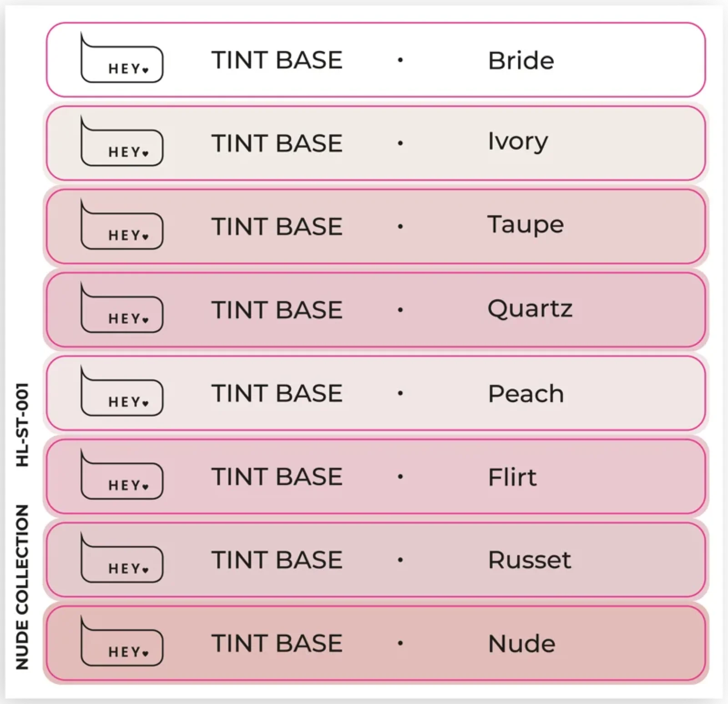Select the Russet shade label
Image resolution: width=728 pixels, height=704 pixels.
tap(530, 560)
